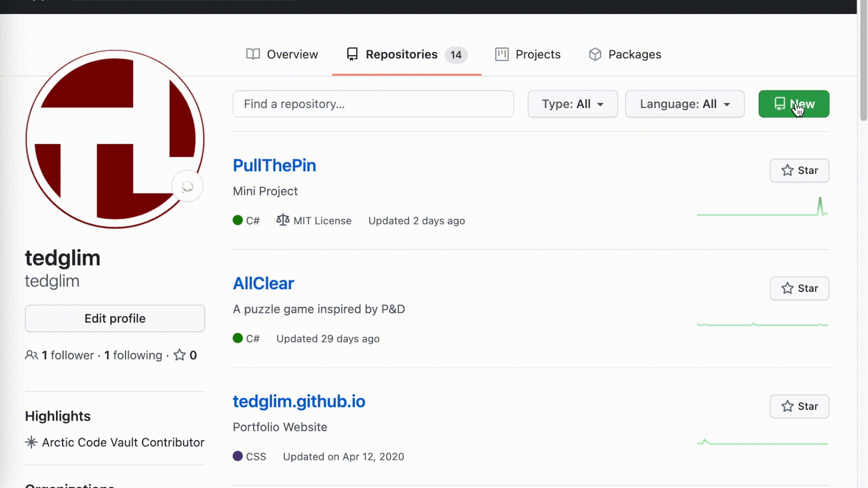Open the Overview tab
This screenshot has width=868, height=488.
[x=282, y=54]
